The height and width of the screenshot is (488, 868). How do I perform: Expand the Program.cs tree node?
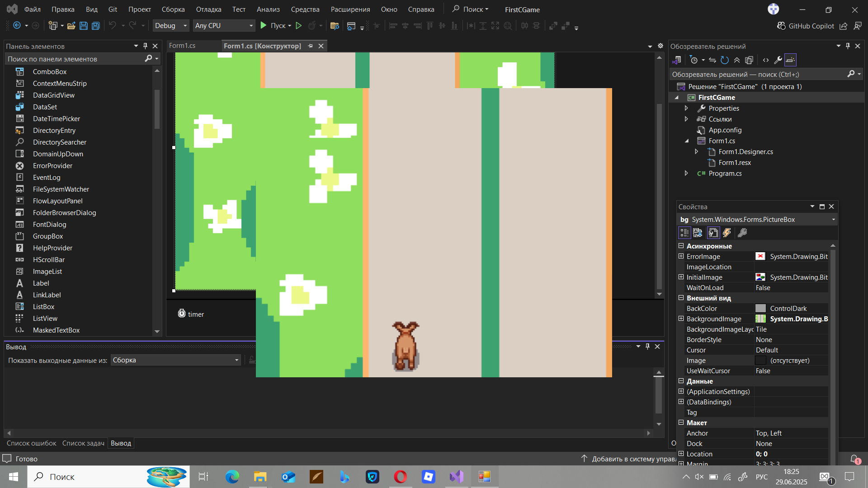[x=686, y=174]
